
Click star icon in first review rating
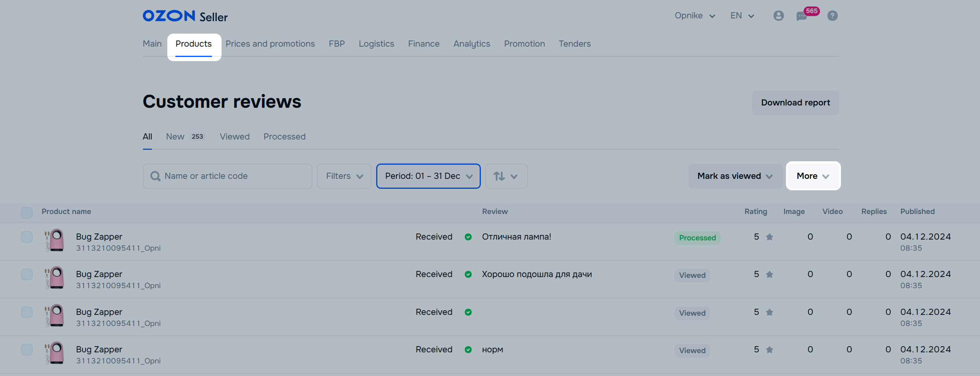tap(769, 237)
